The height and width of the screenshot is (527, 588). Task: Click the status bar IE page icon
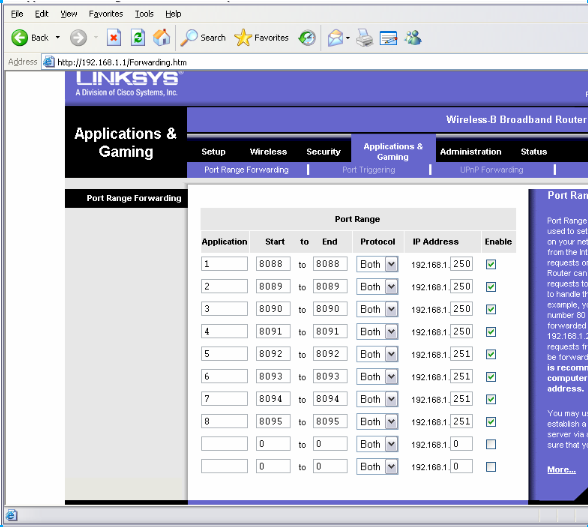(x=11, y=515)
